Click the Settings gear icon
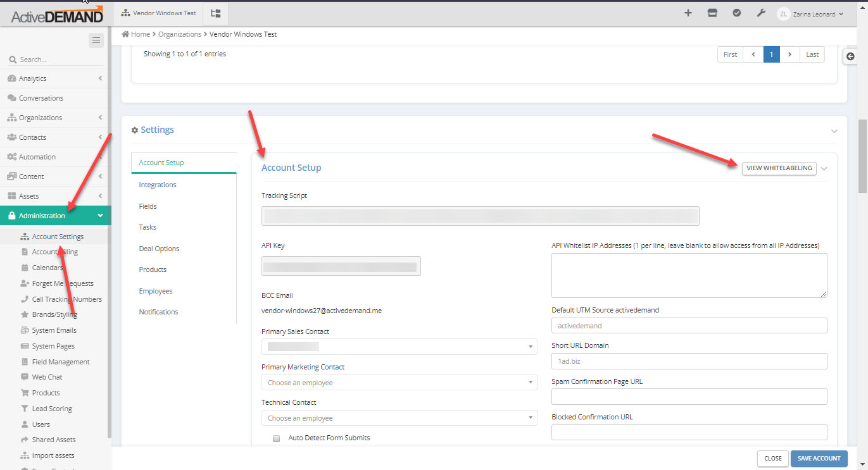This screenshot has height=470, width=868. [x=135, y=130]
